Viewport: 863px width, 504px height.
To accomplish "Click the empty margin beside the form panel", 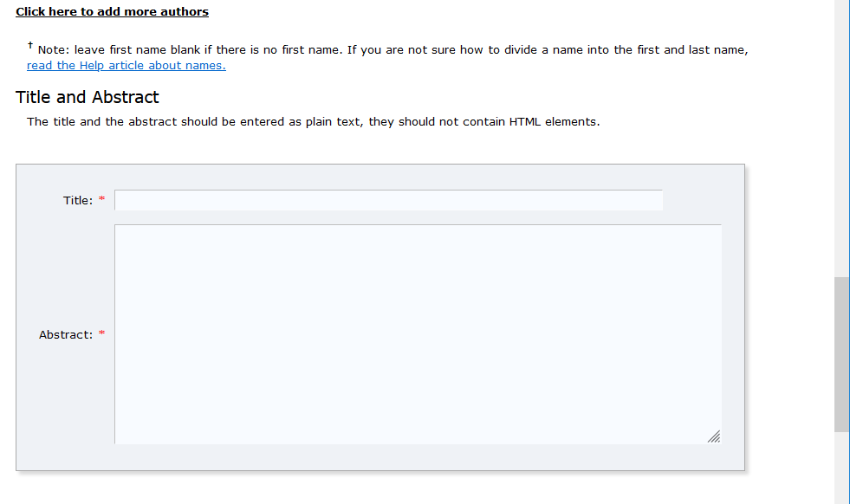I will pyautogui.click(x=790, y=316).
